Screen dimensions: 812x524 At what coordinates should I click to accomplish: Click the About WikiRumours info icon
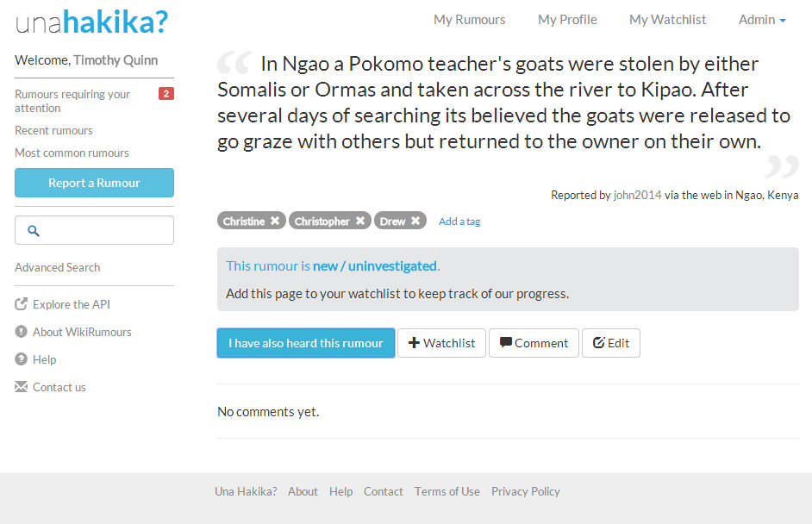pos(22,332)
